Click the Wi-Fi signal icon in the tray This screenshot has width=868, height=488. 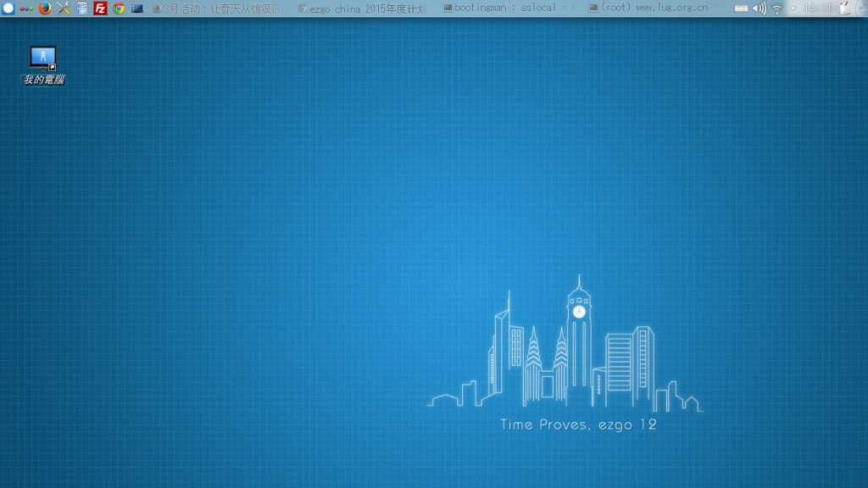point(776,8)
